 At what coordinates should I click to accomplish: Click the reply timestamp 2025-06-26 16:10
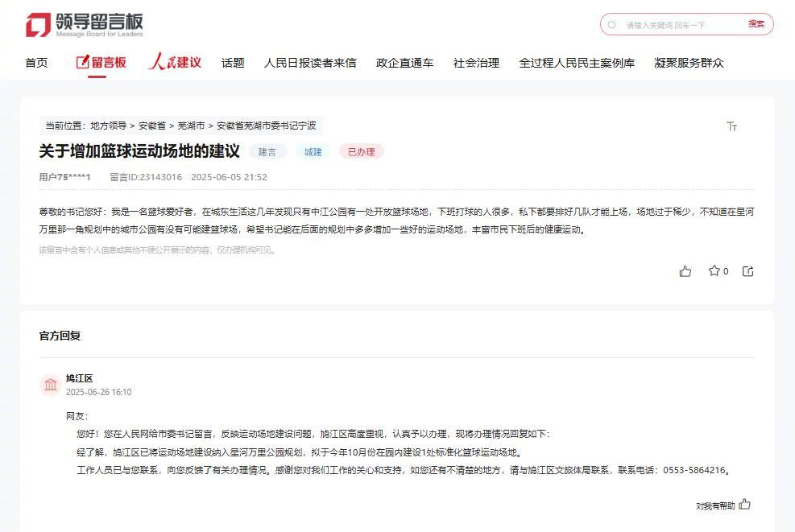[x=98, y=392]
